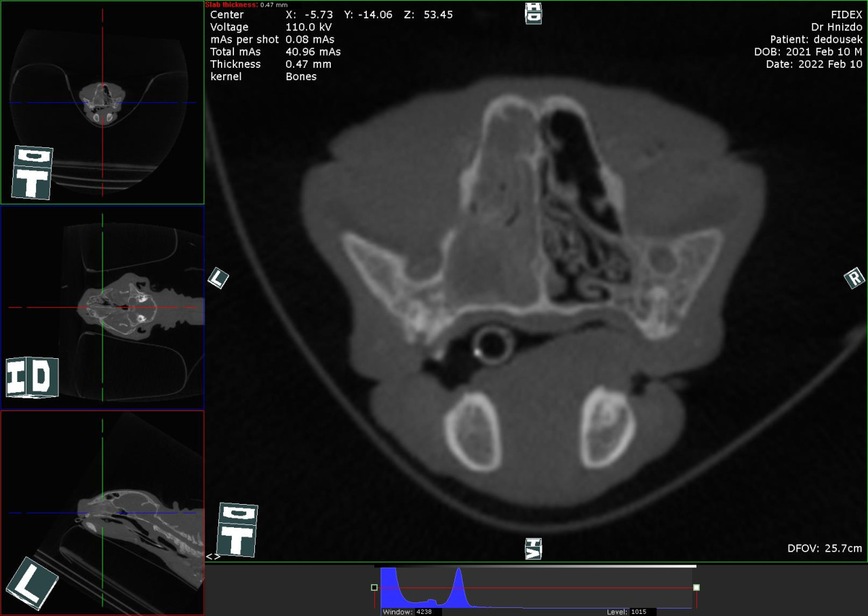The width and height of the screenshot is (868, 616).
Task: Click the DT orientation cube in main view
Action: pos(237,530)
